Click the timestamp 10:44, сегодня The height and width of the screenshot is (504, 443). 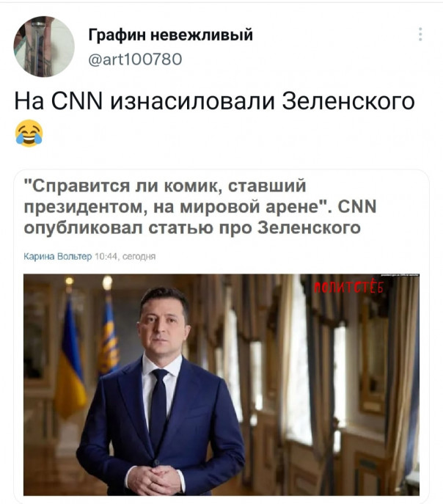click(125, 257)
